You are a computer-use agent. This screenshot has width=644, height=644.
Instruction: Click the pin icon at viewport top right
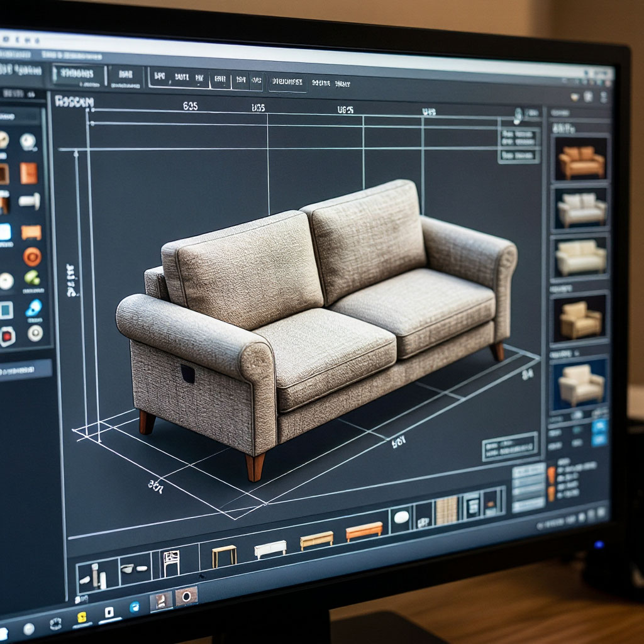point(518,116)
